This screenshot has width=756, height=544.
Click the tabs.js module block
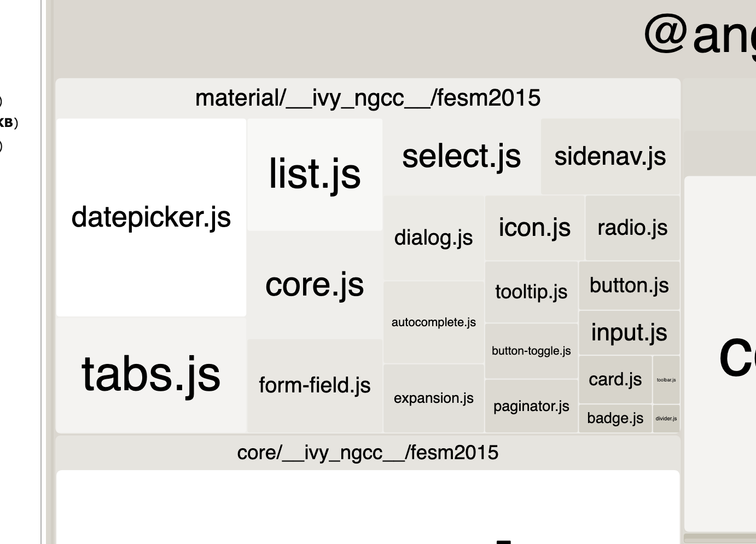tap(151, 374)
